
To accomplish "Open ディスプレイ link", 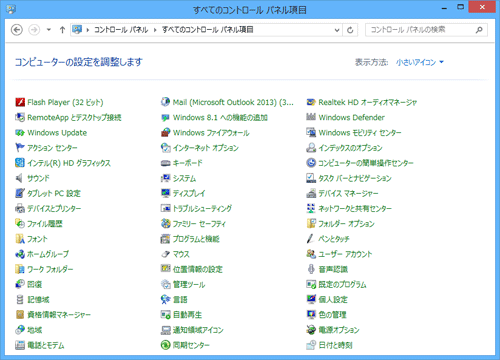I will [x=189, y=193].
